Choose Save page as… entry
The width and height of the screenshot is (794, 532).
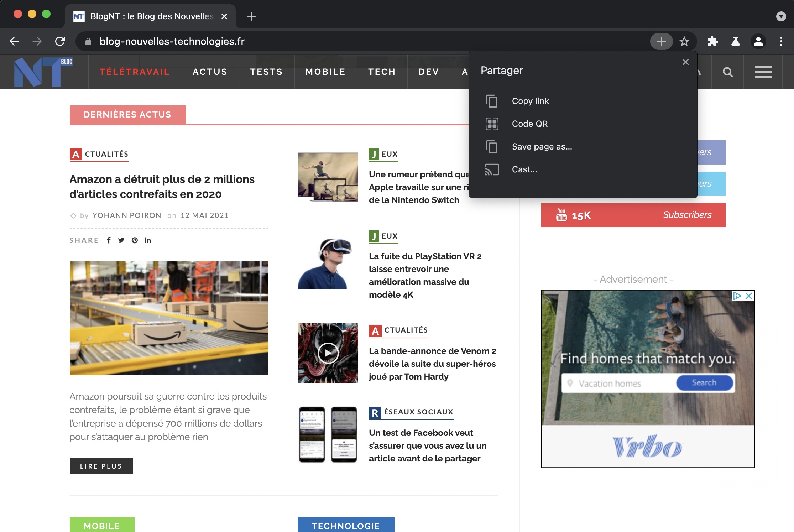[542, 147]
